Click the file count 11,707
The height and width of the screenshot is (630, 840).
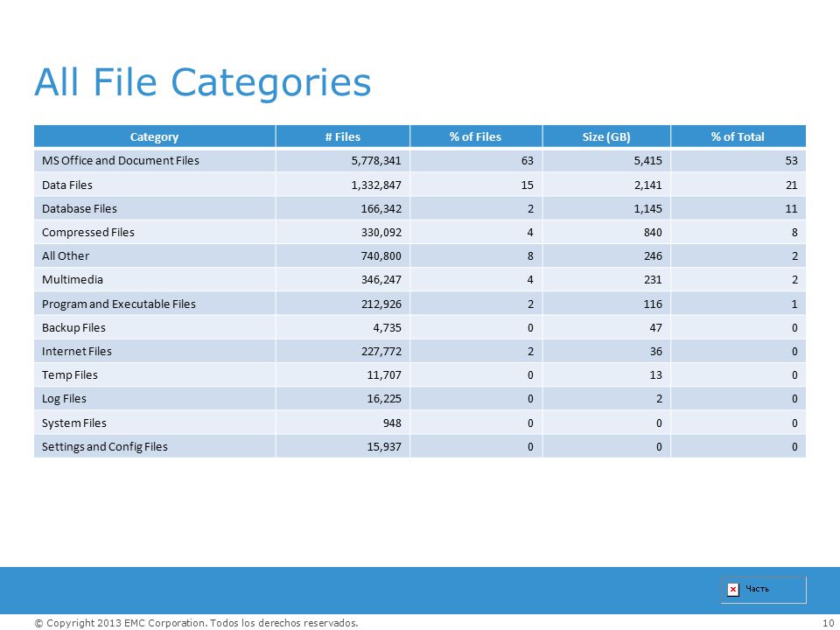(384, 374)
